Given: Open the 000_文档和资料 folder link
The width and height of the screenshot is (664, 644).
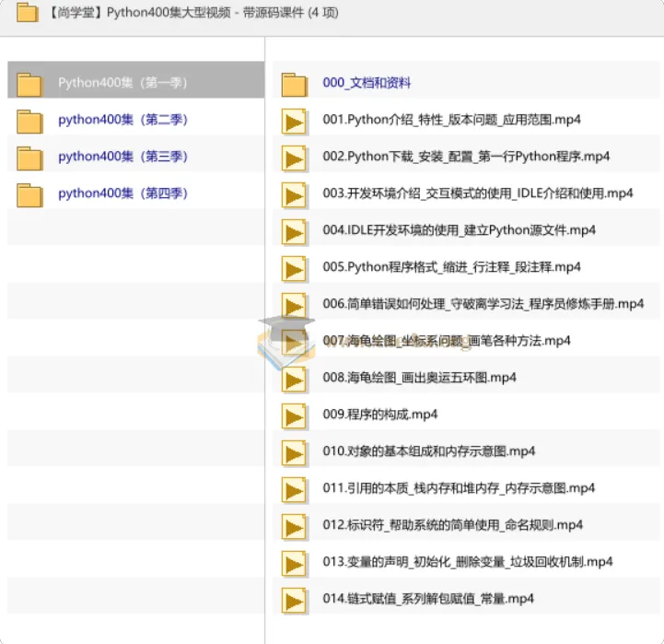Looking at the screenshot, I should (367, 83).
